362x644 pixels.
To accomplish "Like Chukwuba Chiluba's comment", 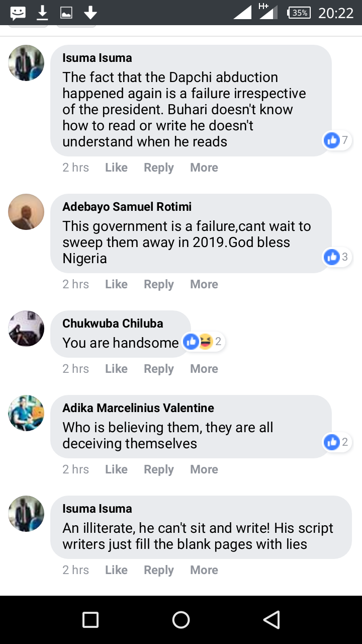I will coord(116,369).
